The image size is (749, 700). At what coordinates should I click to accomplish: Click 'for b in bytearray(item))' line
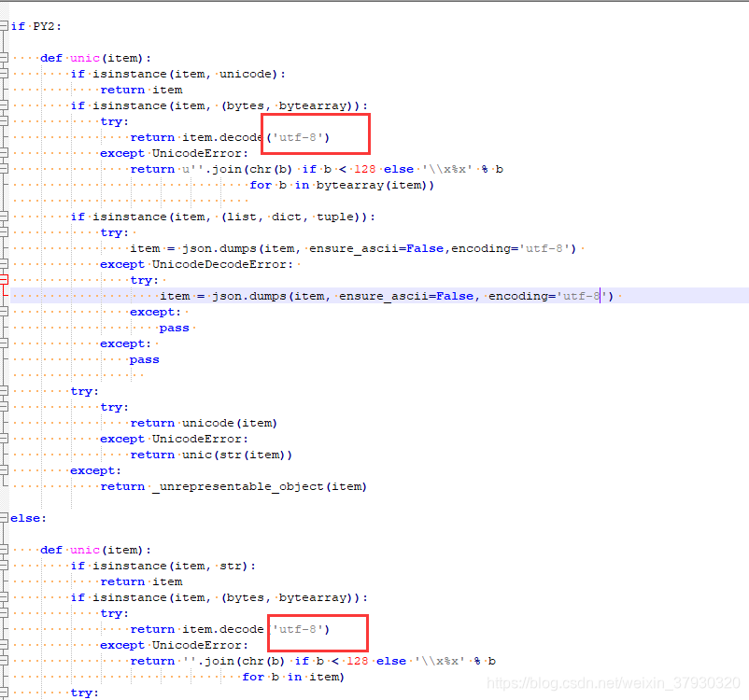point(342,185)
